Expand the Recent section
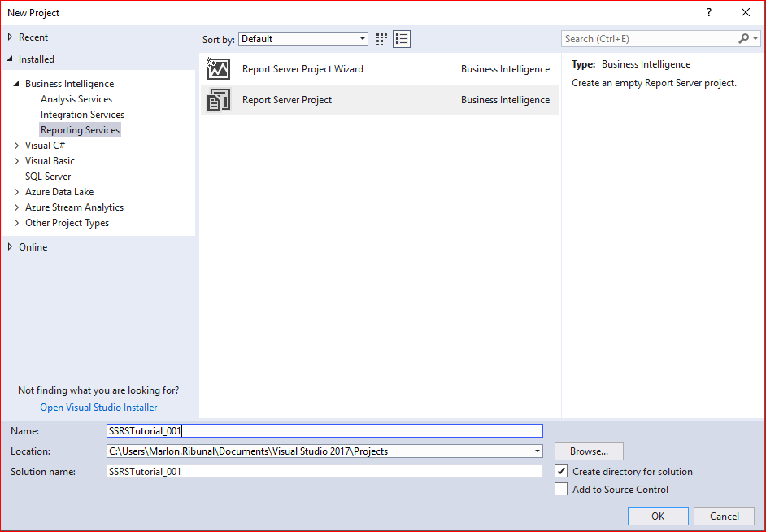Viewport: 766px width, 532px height. pyautogui.click(x=10, y=37)
